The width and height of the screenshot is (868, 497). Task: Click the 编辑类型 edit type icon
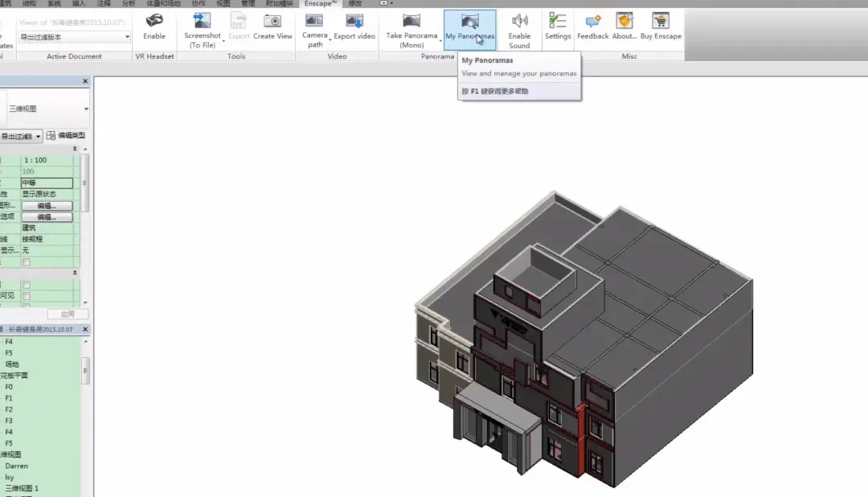[51, 135]
